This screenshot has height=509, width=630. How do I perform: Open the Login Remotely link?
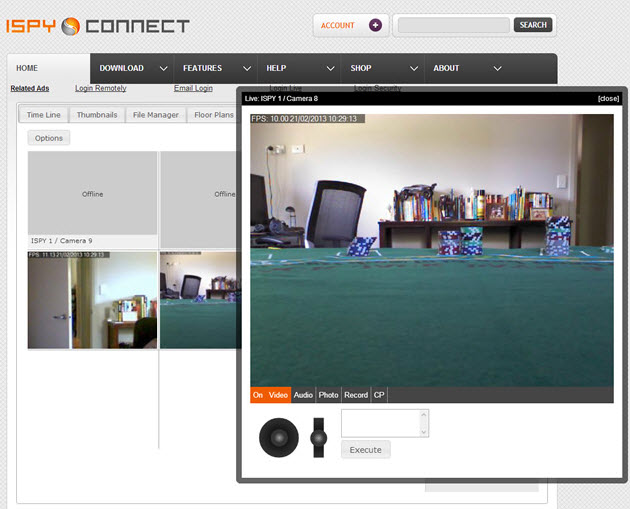click(x=101, y=88)
